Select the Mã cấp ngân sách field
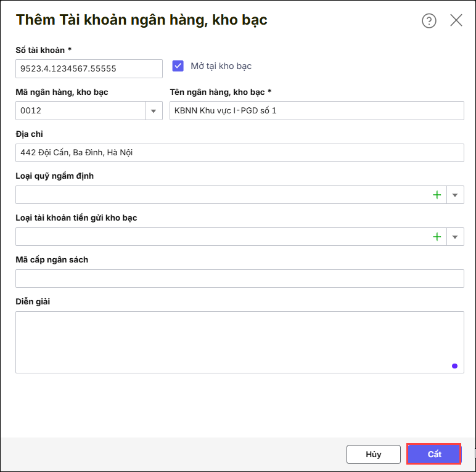476x472 pixels. tap(239, 279)
